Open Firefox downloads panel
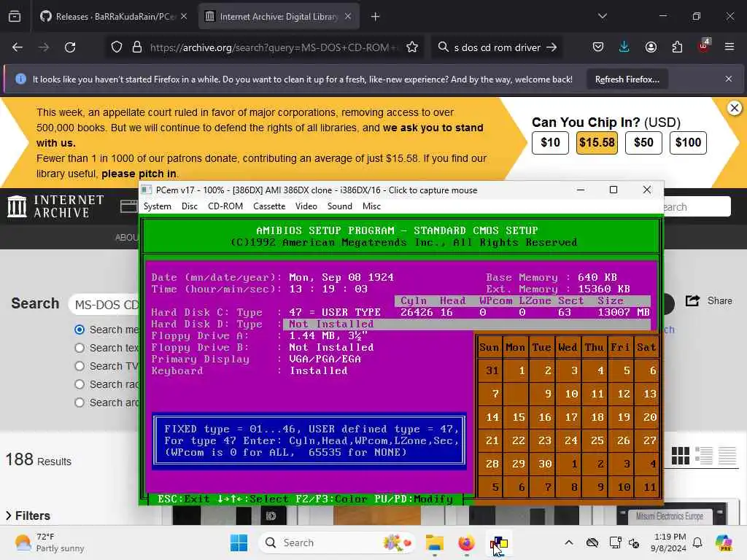747x560 pixels. point(624,47)
